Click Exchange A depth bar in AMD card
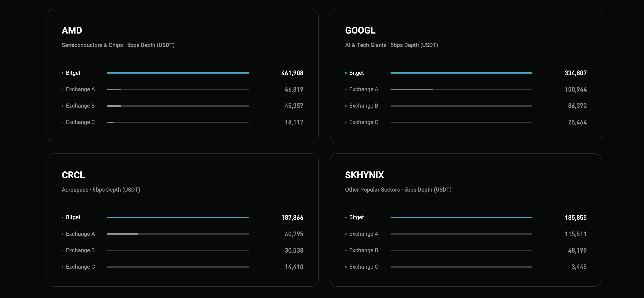644x298 pixels. coord(178,89)
